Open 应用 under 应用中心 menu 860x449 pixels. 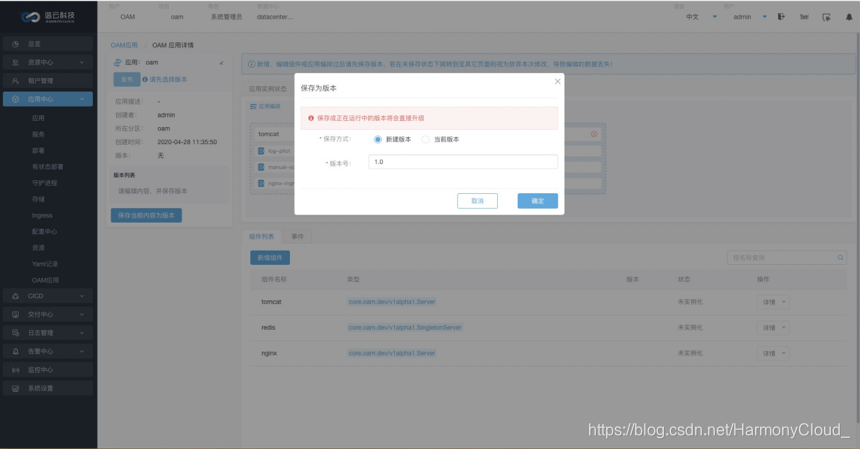point(38,118)
